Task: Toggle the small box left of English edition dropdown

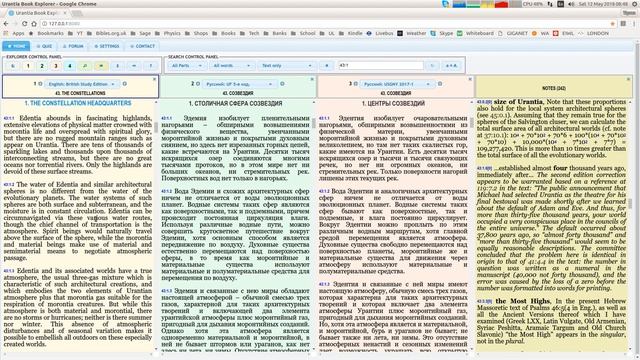Action: (40, 84)
